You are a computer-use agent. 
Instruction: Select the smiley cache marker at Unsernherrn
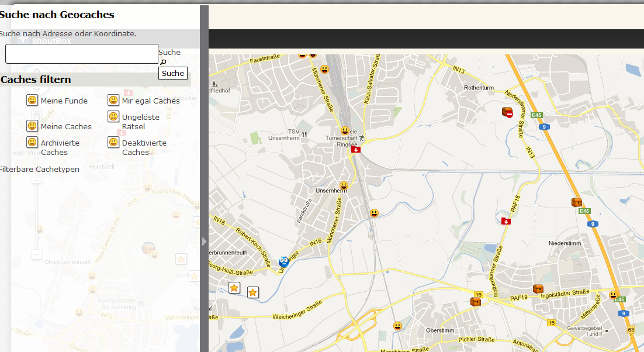[x=344, y=186]
